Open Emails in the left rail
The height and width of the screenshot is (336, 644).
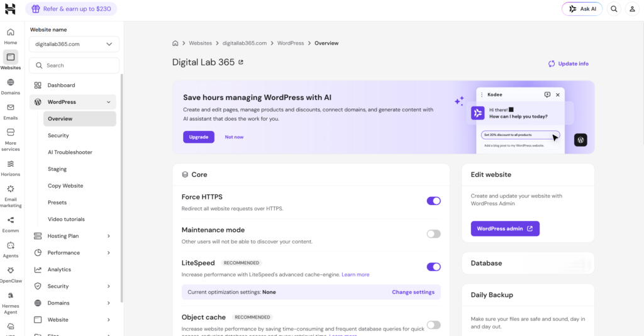10,112
